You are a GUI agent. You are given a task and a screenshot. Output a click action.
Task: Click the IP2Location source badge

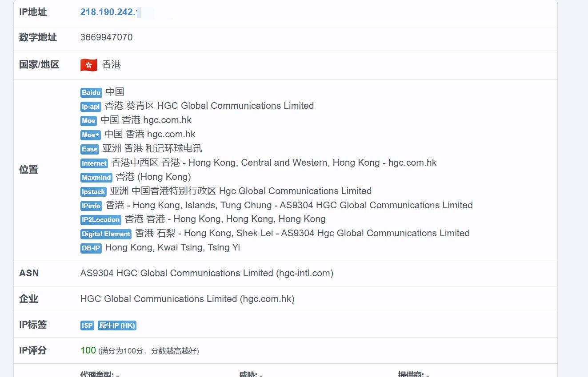[101, 220]
